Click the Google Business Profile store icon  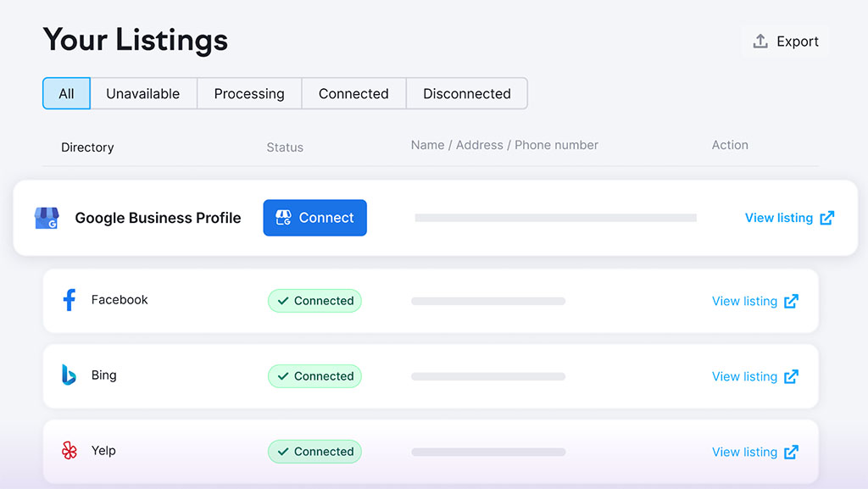[47, 218]
